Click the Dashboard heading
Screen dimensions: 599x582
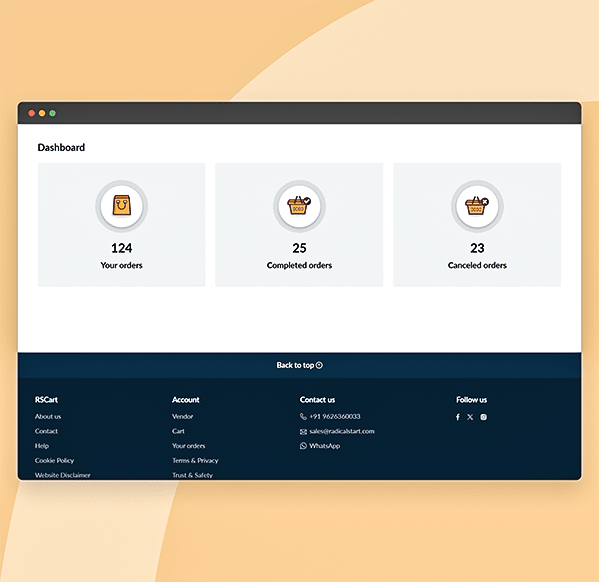61,148
